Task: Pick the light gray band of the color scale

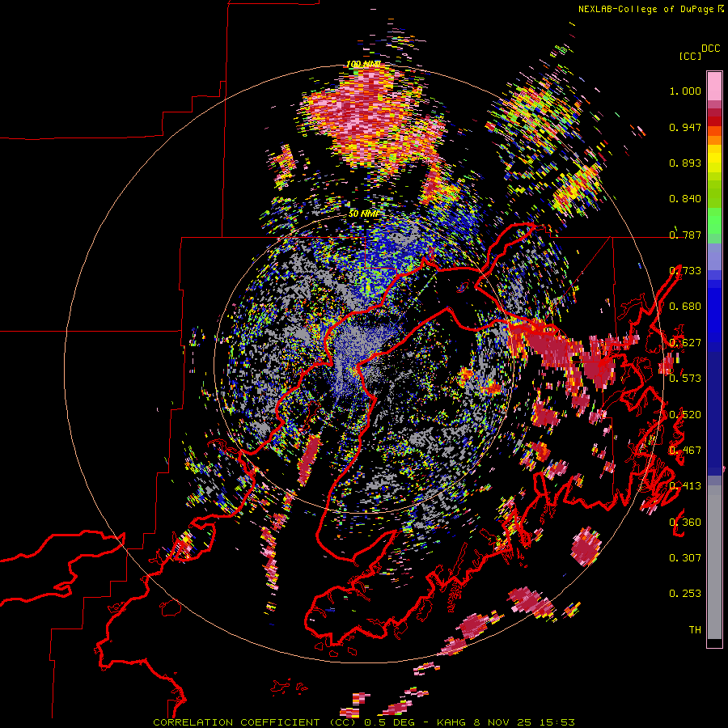Action: point(714,562)
